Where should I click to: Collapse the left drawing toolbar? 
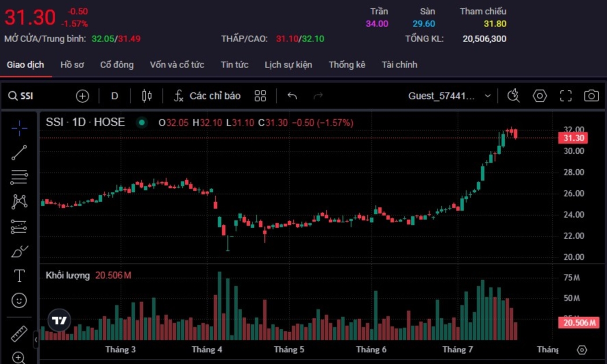coord(36,340)
